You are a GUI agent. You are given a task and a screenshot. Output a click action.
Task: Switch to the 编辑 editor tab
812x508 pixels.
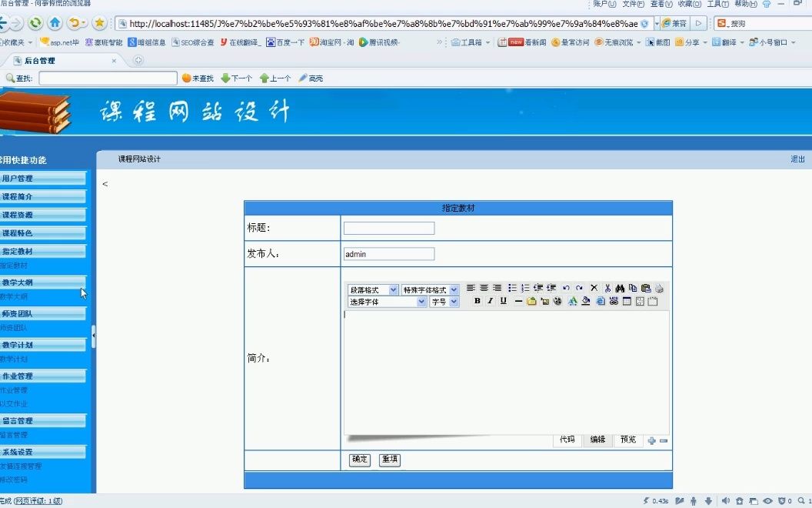click(x=597, y=439)
